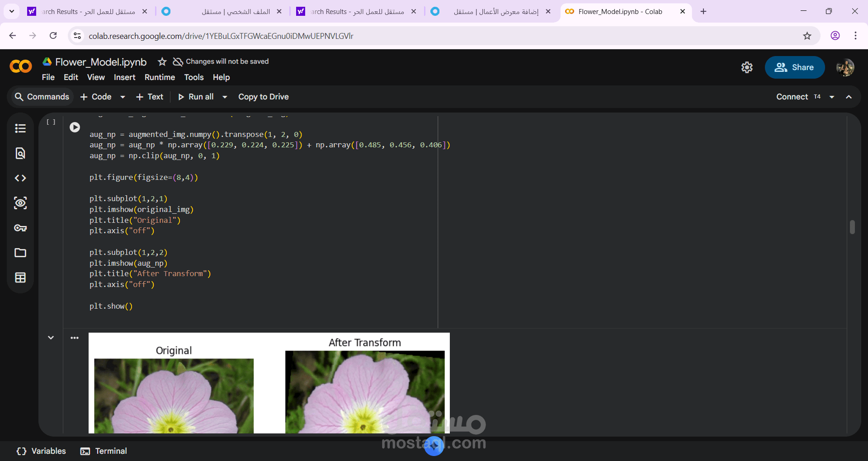The image size is (868, 461).
Task: Open the Help menu
Action: [x=222, y=77]
